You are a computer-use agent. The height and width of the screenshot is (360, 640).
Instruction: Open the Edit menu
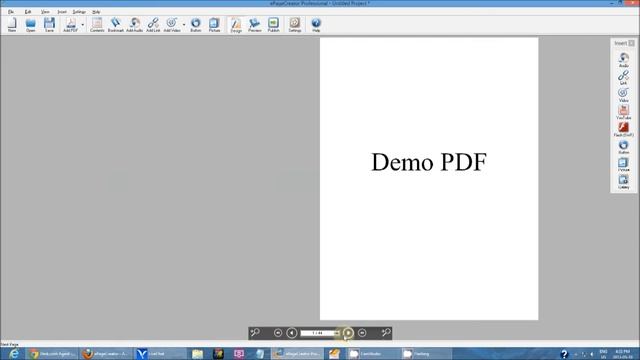pos(28,12)
